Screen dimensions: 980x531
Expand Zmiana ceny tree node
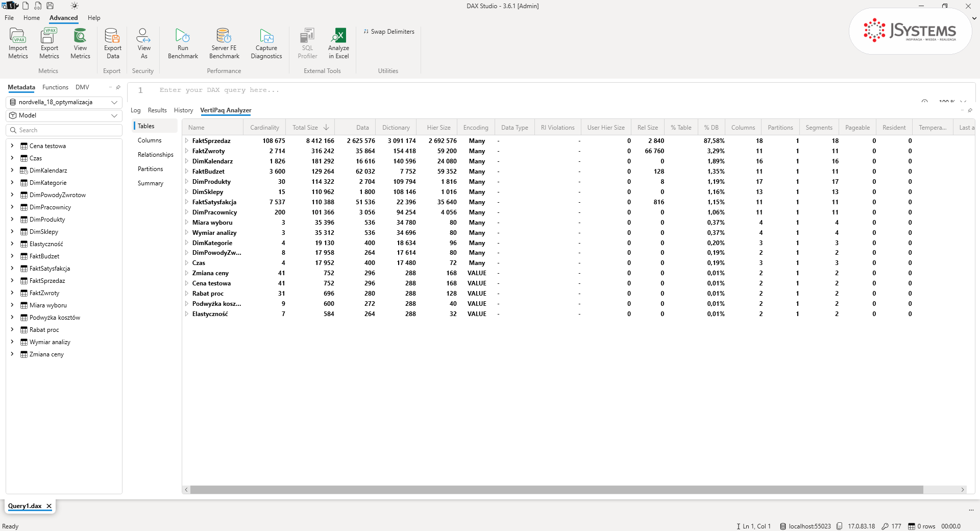[12, 354]
